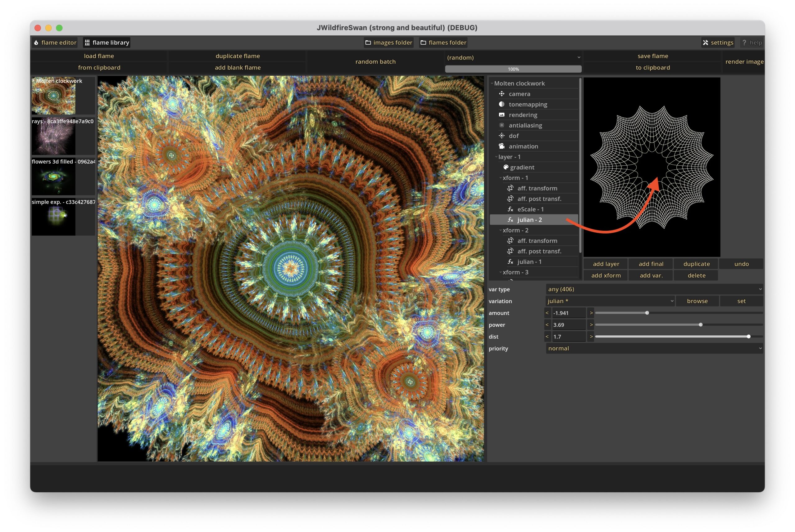795x532 pixels.
Task: Select the gradient palette icon
Action: pyautogui.click(x=506, y=167)
